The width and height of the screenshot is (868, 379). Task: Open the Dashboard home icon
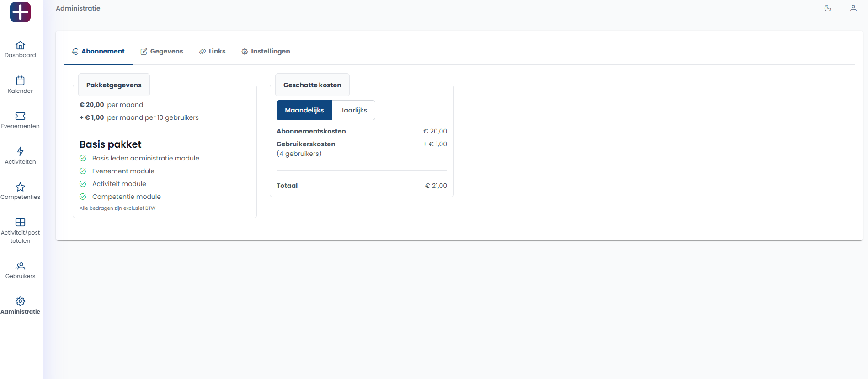(x=20, y=45)
